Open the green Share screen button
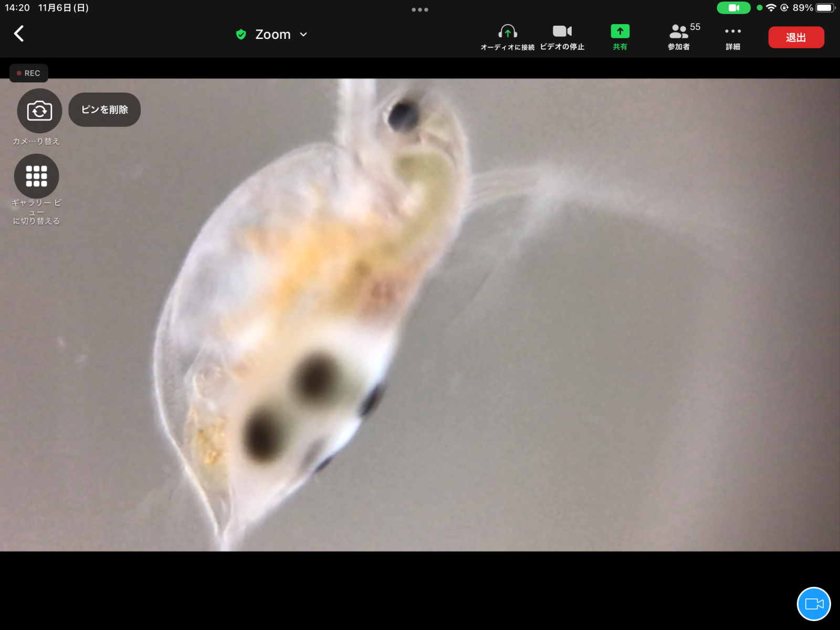840x630 pixels. coord(619,37)
